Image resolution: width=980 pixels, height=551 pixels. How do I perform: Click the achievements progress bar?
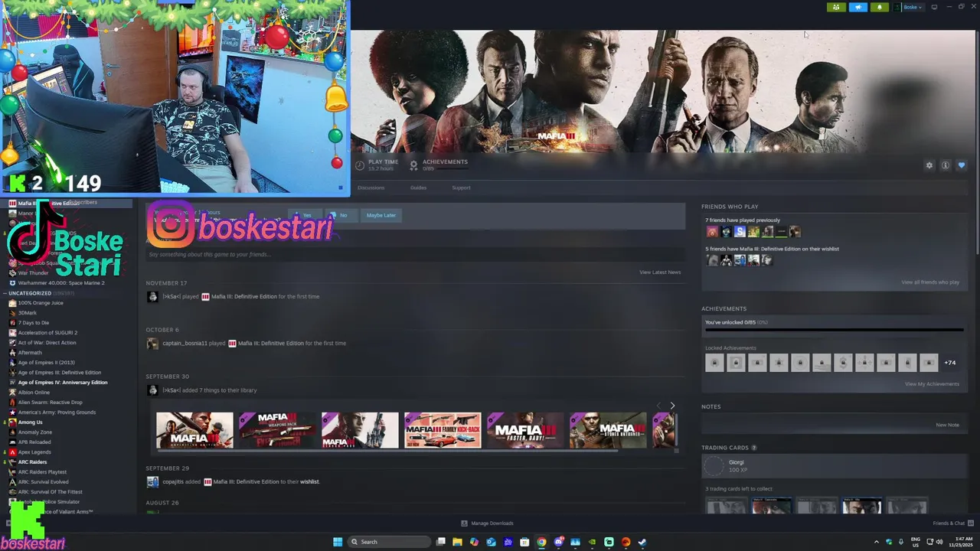pos(834,331)
